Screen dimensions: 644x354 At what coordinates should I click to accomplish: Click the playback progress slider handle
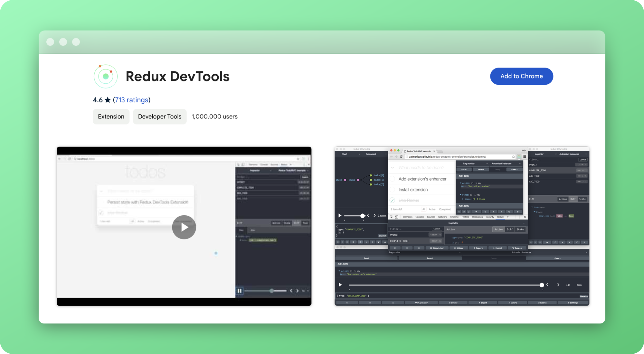(x=543, y=285)
